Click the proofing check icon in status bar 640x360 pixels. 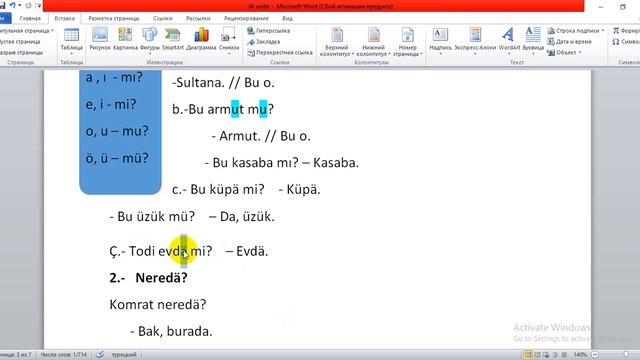pyautogui.click(x=100, y=355)
